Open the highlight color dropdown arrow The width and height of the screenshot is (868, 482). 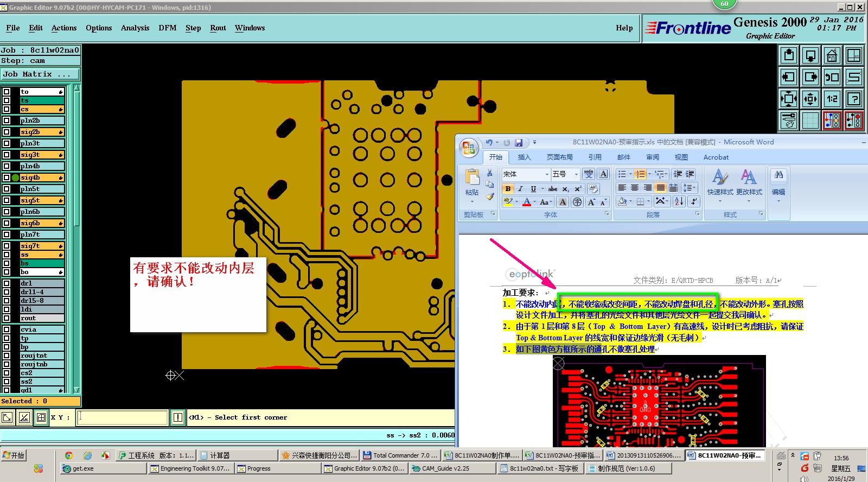pyautogui.click(x=516, y=202)
